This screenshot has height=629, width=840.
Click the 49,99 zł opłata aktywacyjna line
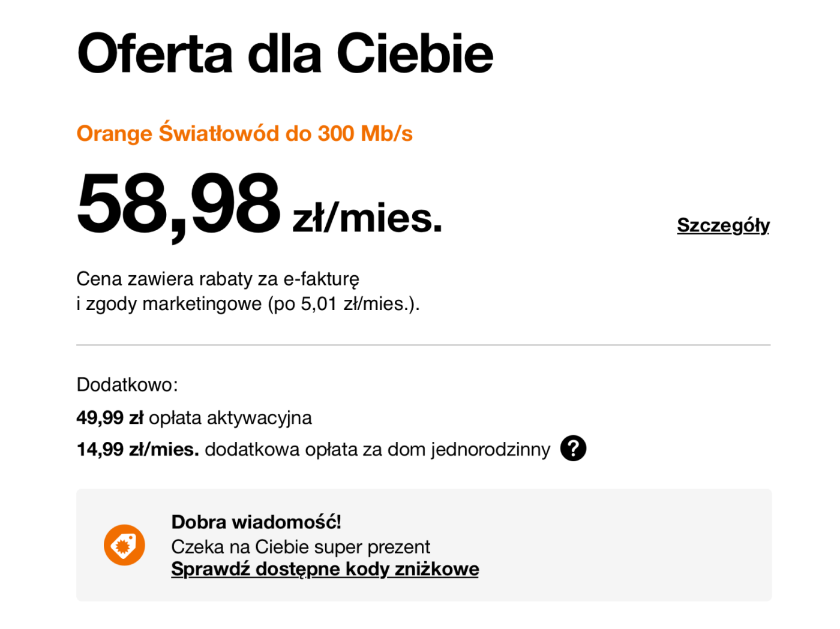click(x=194, y=417)
